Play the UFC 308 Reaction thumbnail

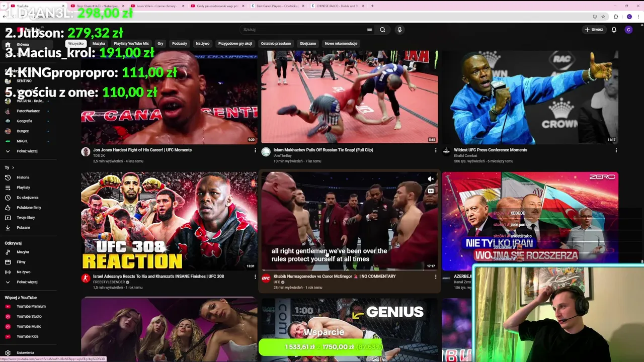[x=169, y=221]
